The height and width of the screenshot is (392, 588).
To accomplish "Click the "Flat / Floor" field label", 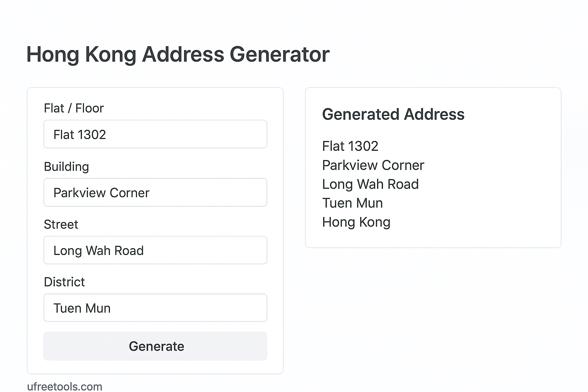I will (74, 108).
